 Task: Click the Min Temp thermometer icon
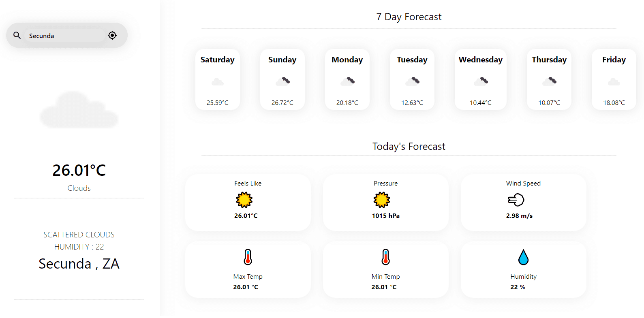pos(385,257)
